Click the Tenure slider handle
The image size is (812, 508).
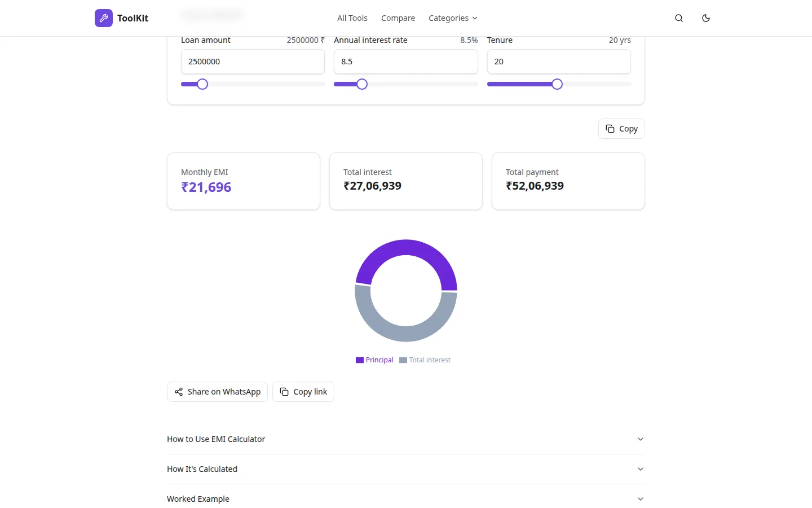point(557,84)
